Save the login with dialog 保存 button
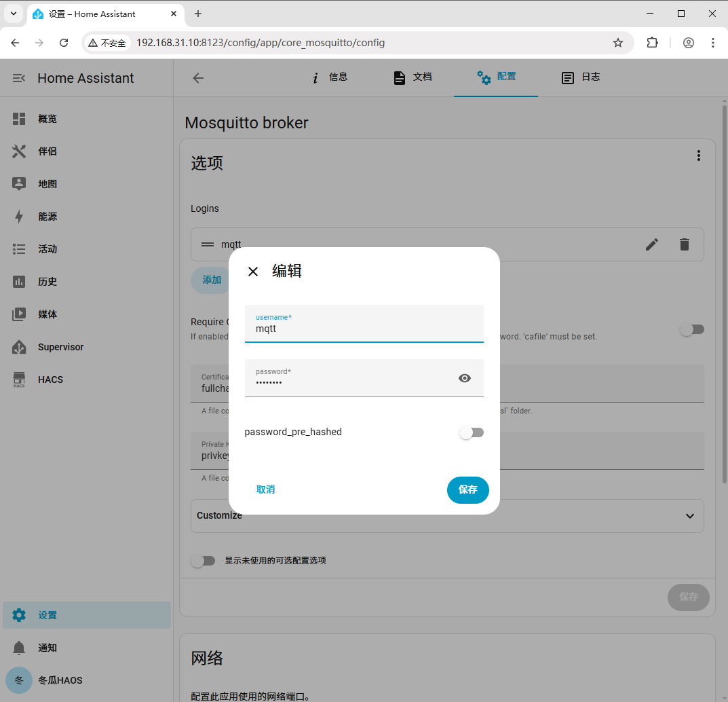The width and height of the screenshot is (728, 702). click(467, 489)
